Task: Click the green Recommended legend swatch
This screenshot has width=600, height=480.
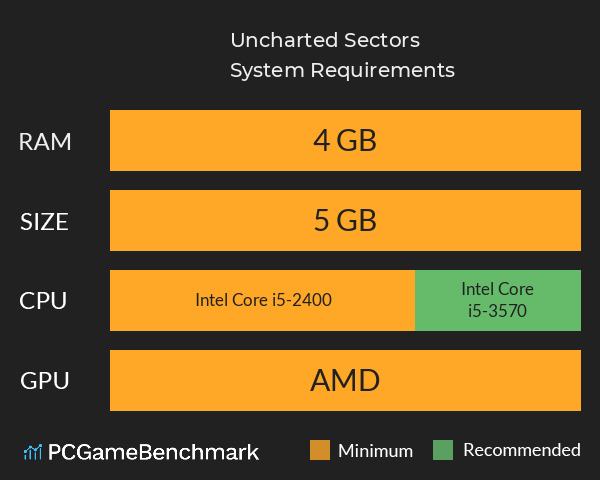Action: [444, 450]
